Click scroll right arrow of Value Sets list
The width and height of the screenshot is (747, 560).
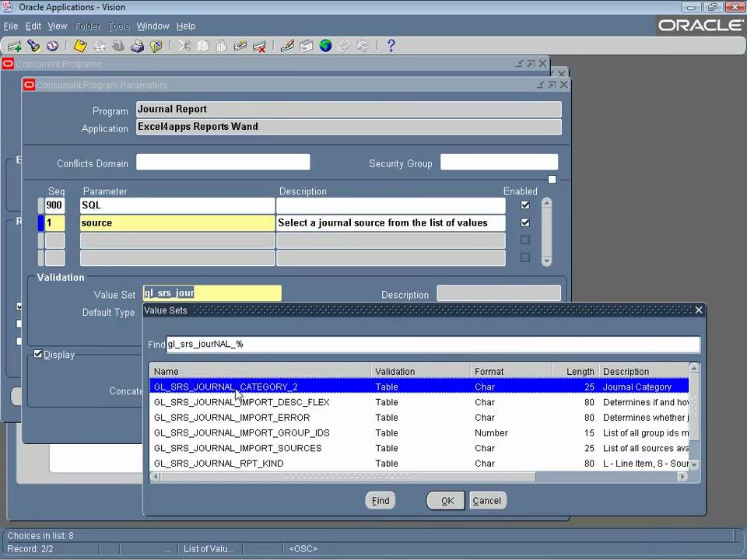coord(682,476)
